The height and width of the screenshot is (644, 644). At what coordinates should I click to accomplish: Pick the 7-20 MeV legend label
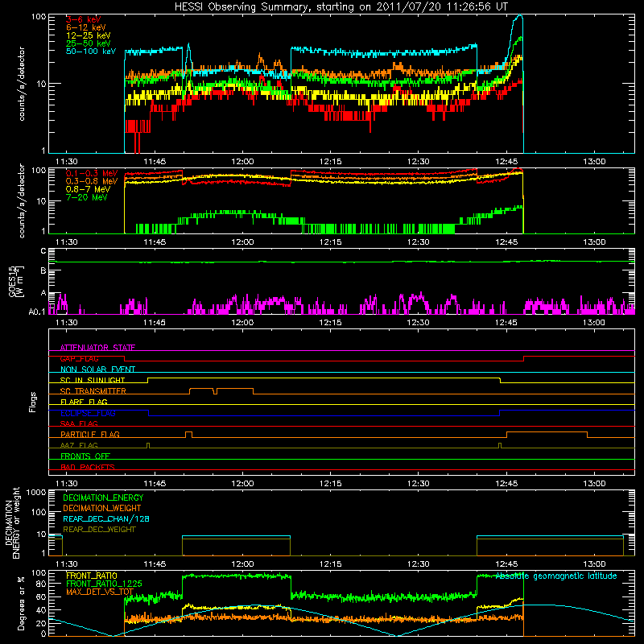[87, 197]
